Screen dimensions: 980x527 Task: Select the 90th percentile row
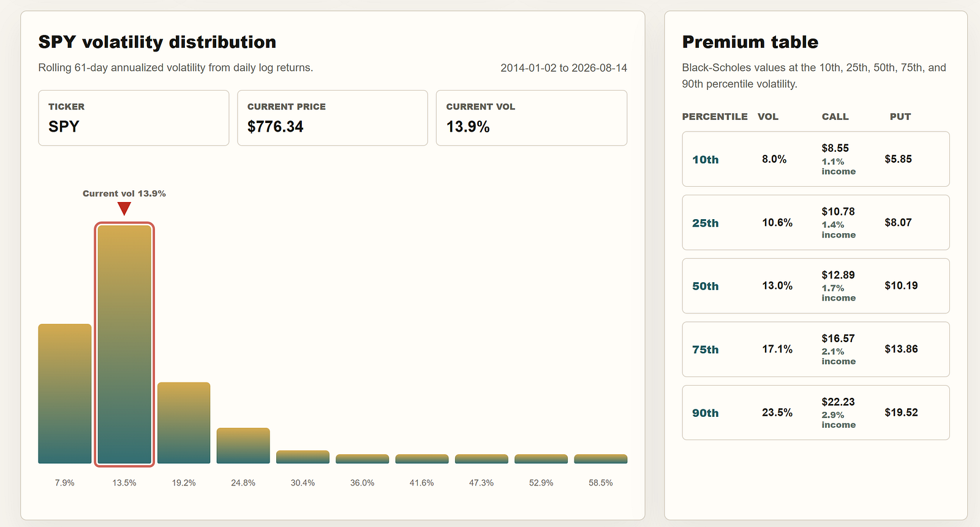816,413
